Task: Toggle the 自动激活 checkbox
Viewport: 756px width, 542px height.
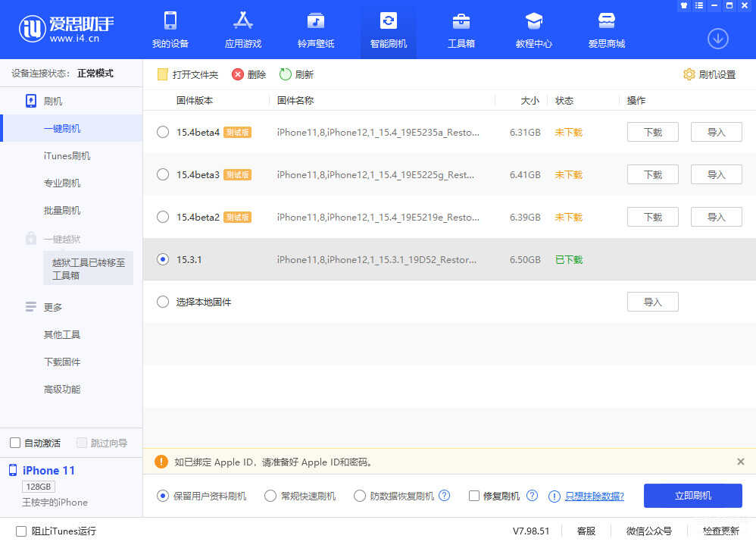Action: coord(15,443)
